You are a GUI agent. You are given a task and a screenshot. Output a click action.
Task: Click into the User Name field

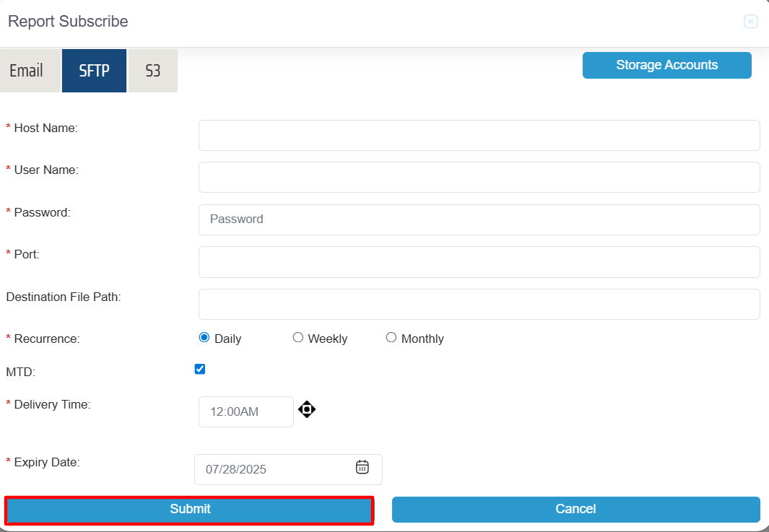tap(479, 177)
